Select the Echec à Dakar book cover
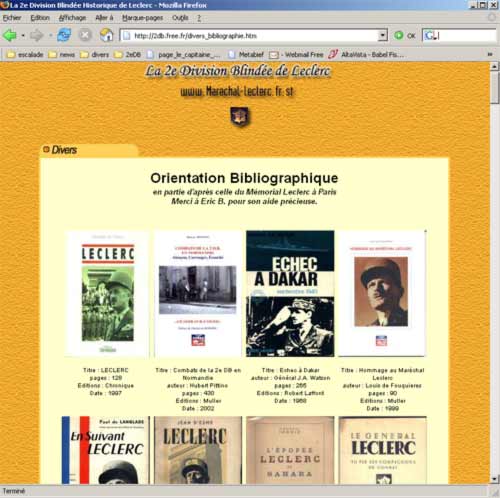The image size is (500, 498). [290, 293]
